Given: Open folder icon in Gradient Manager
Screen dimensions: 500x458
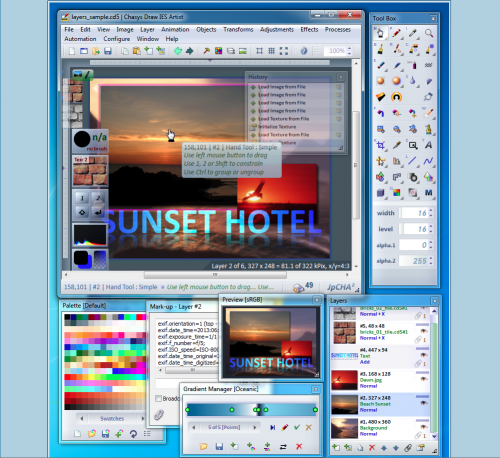Looking at the screenshot, I should click(x=203, y=447).
